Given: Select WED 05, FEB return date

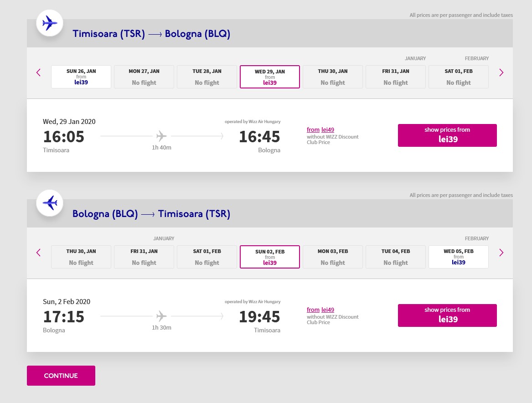Looking at the screenshot, I should (458, 257).
